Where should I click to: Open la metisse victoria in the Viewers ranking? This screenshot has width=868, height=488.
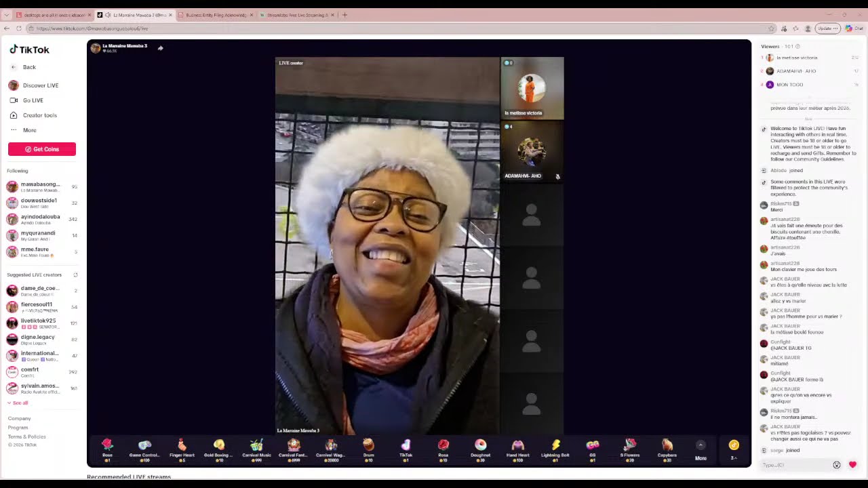coord(810,58)
